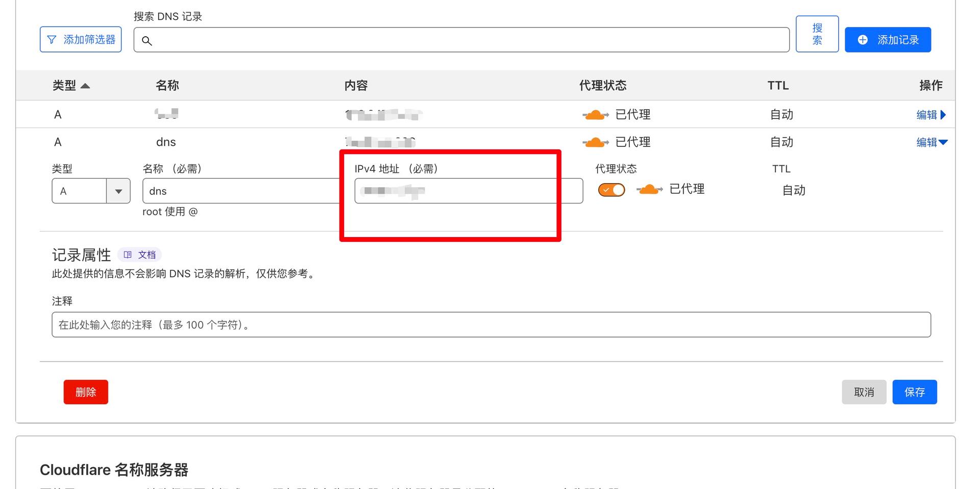The image size is (980, 489).
Task: Click the 添加筛选器 filter button
Action: pos(81,39)
